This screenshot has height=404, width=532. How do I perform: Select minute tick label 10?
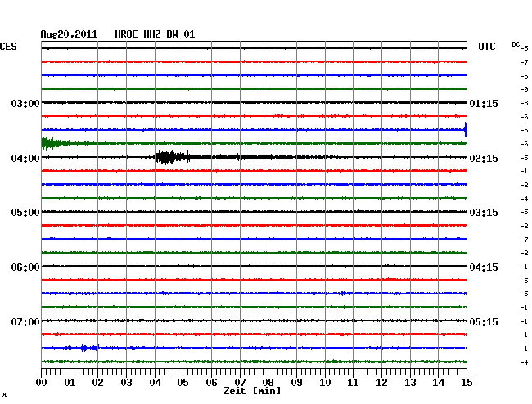point(325,383)
